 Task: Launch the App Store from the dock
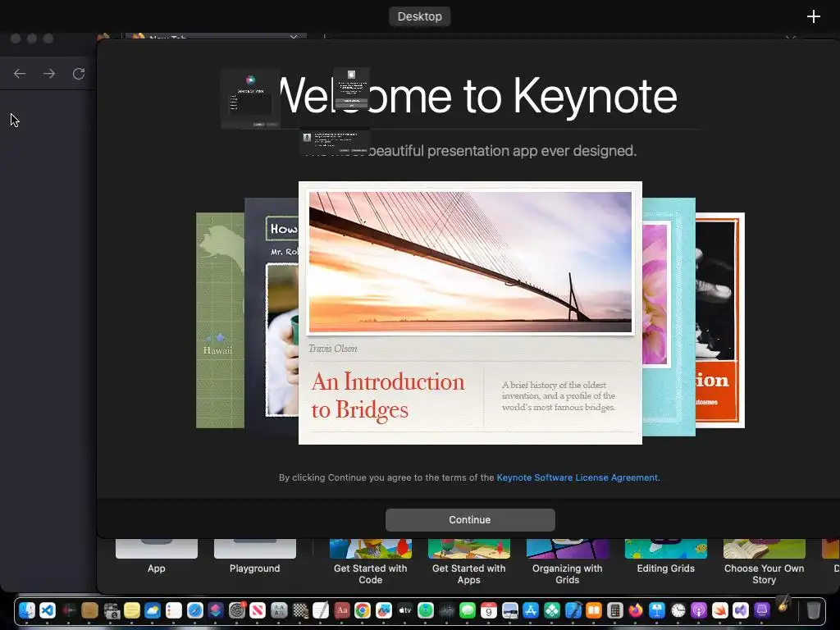(x=531, y=610)
